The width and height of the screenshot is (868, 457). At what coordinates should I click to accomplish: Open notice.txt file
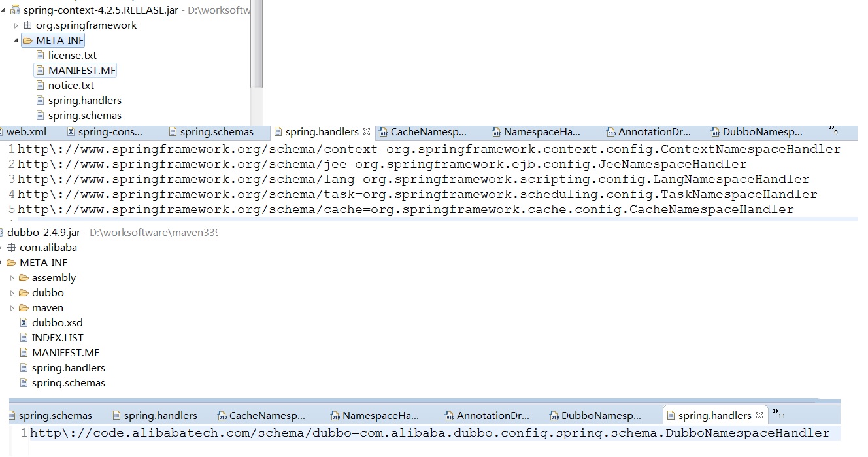tap(71, 86)
